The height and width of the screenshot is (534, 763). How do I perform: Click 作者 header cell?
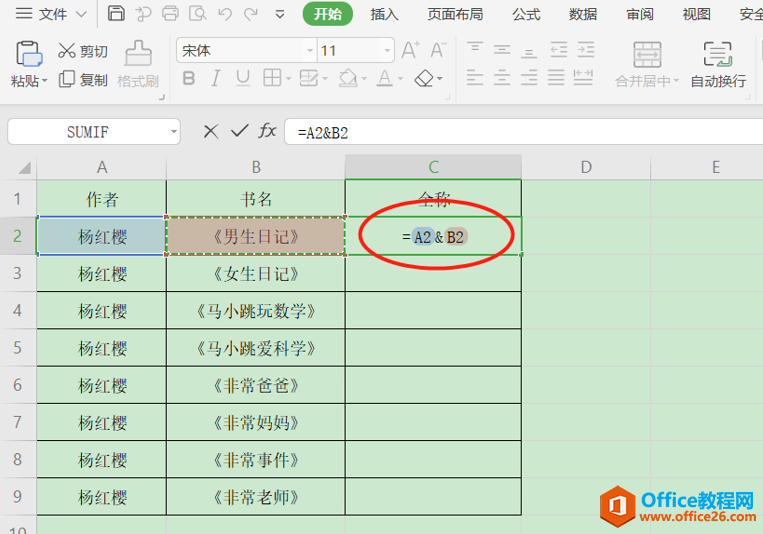(102, 199)
